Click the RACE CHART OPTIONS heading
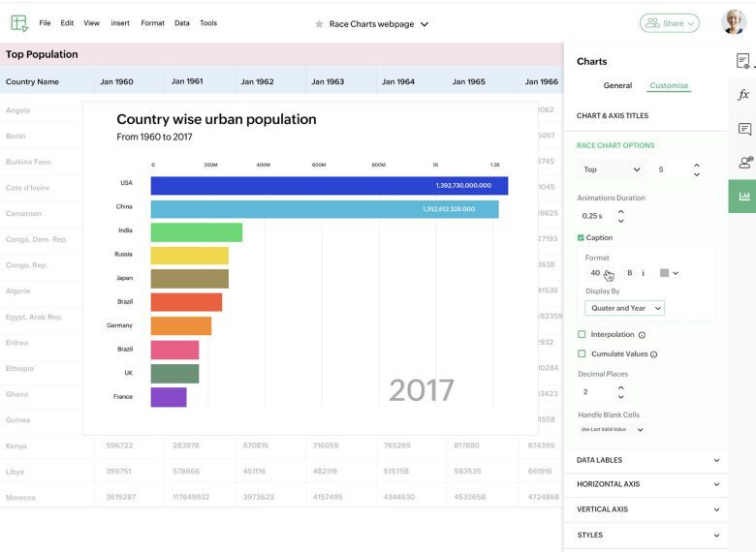Viewport: 756px width, 552px height. click(615, 145)
